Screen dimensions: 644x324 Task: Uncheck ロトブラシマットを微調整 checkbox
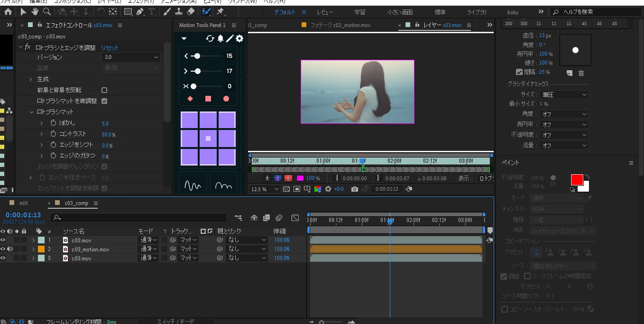[x=104, y=101]
